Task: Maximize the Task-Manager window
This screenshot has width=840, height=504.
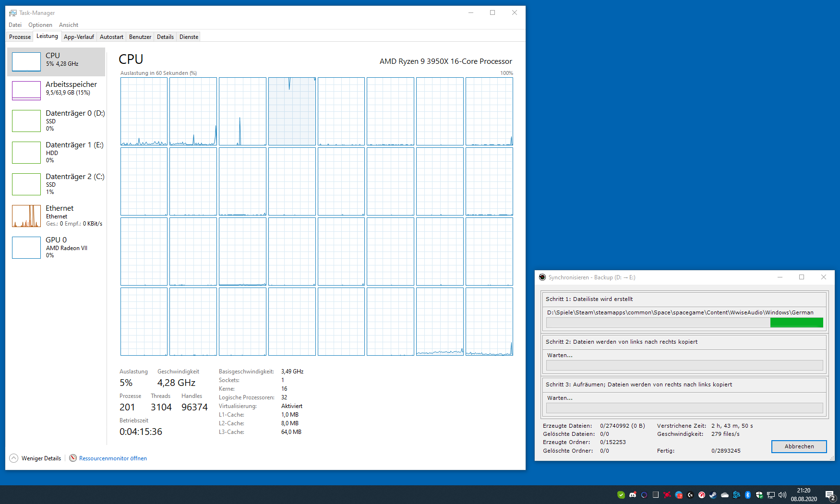Action: tap(492, 13)
